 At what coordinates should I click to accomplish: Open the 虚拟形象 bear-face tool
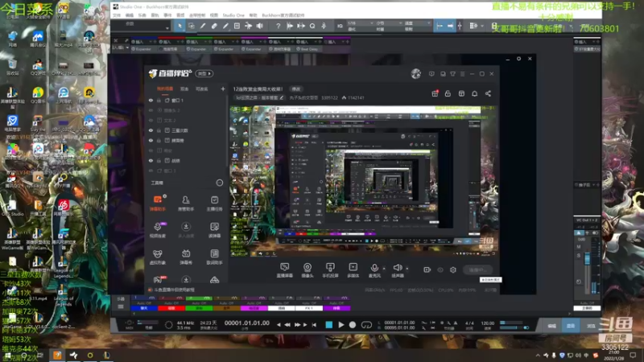(x=158, y=257)
